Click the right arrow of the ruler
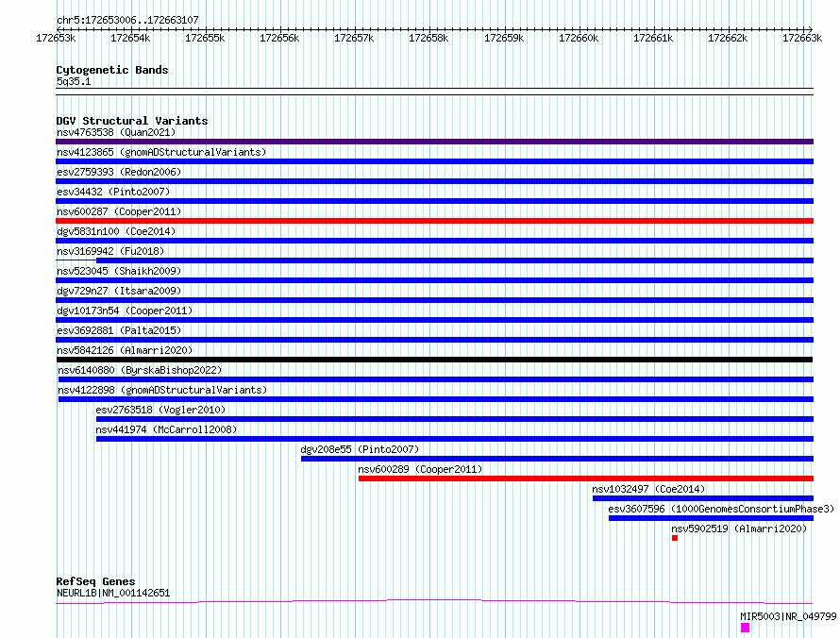This screenshot has width=840, height=638. 810,29
